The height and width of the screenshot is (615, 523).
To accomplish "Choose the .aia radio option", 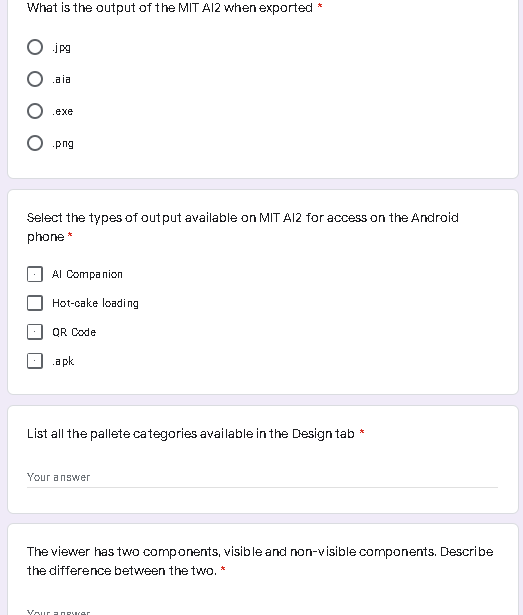I will [x=35, y=79].
